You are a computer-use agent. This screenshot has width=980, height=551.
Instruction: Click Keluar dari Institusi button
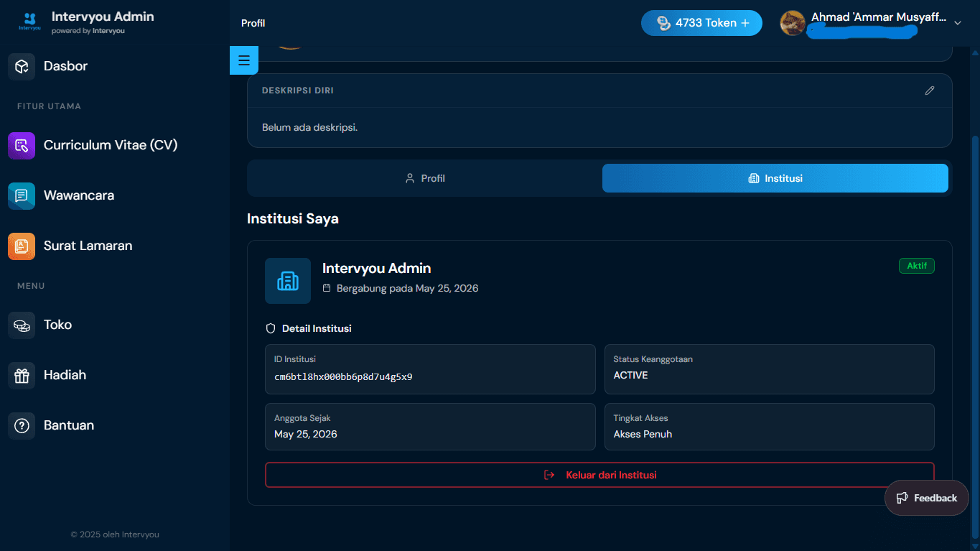599,475
